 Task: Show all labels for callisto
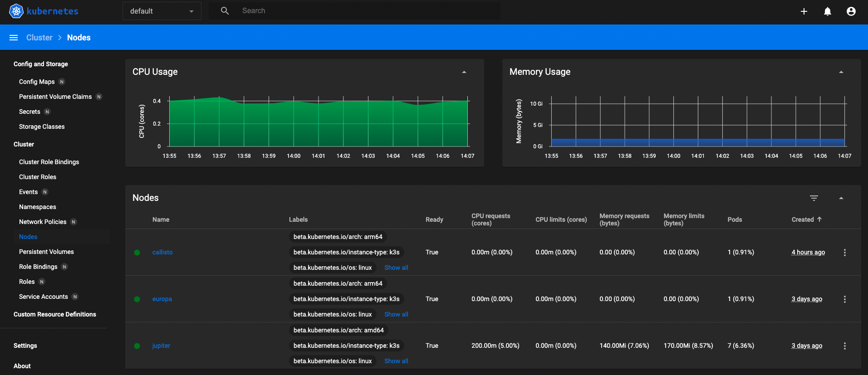click(x=396, y=268)
